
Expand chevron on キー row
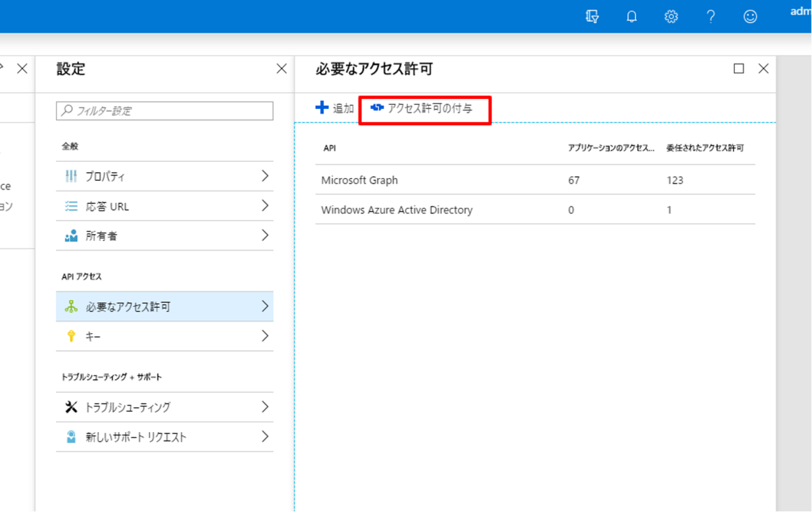coord(265,337)
